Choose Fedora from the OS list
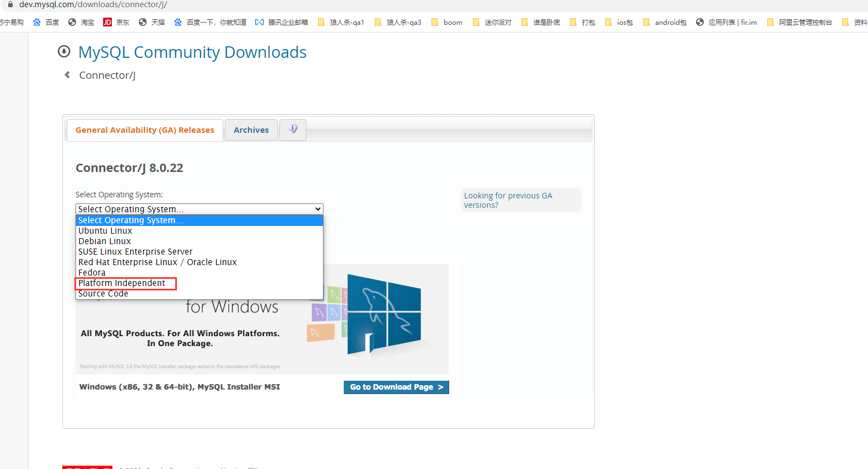Viewport: 868px width, 469px height. coord(199,273)
